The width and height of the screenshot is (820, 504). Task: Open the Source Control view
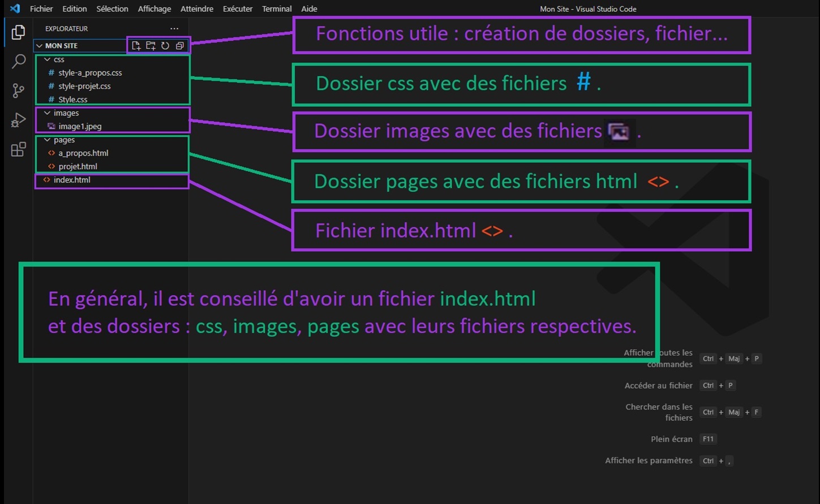18,91
